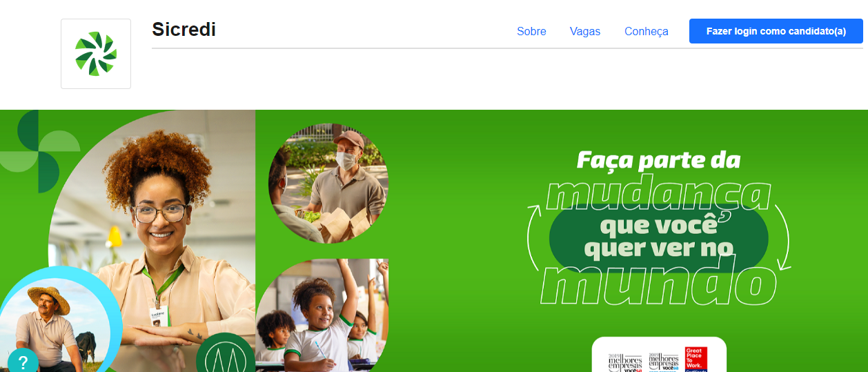Open the Sobre section
Screen dimensions: 868x372
coord(531,31)
